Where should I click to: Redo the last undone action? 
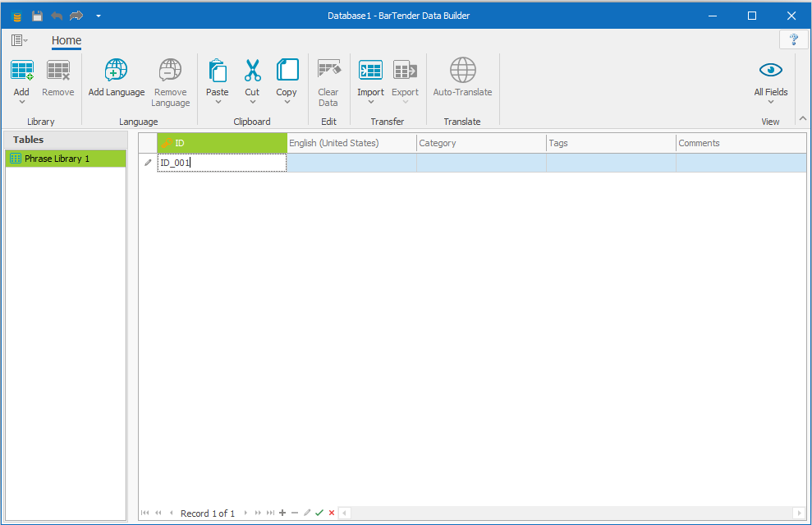click(76, 16)
